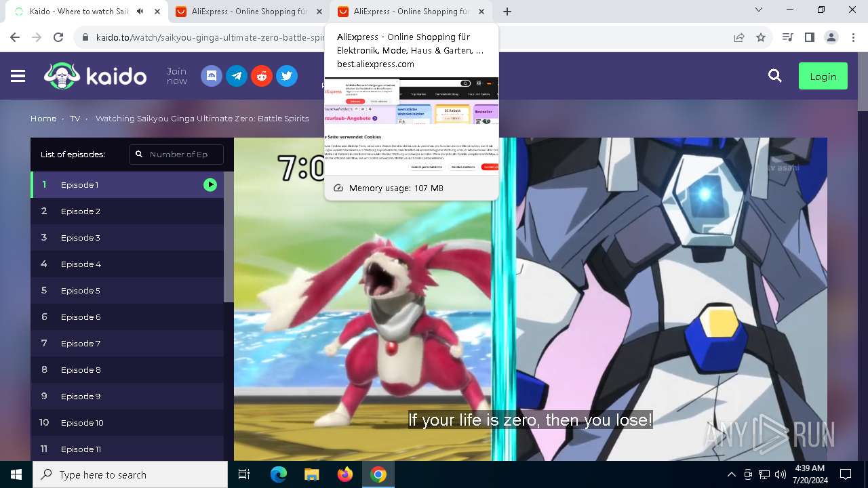Go back in browser history
This screenshot has height=488, width=868.
click(x=15, y=37)
